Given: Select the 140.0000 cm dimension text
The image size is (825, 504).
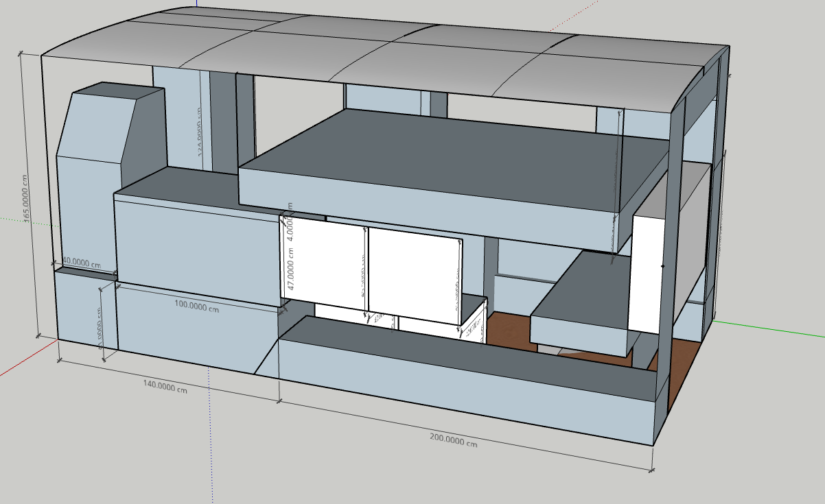Looking at the screenshot, I should pyautogui.click(x=165, y=387).
